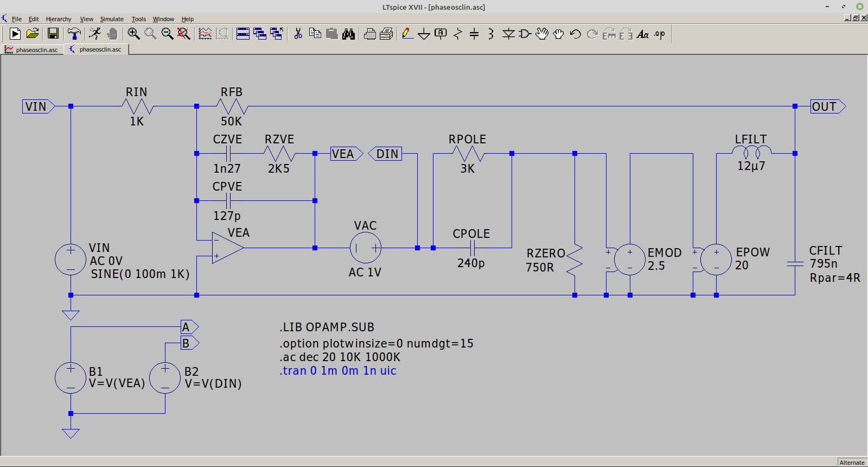Image resolution: width=868 pixels, height=467 pixels.
Task: Switch to the schematic phaseosclin.asc tab
Action: 96,49
